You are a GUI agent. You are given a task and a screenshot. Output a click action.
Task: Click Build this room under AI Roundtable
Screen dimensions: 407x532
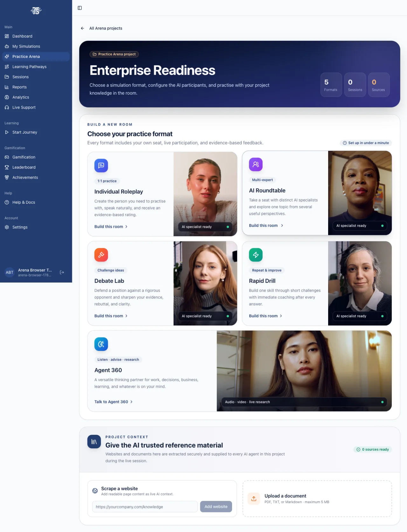[266, 225]
